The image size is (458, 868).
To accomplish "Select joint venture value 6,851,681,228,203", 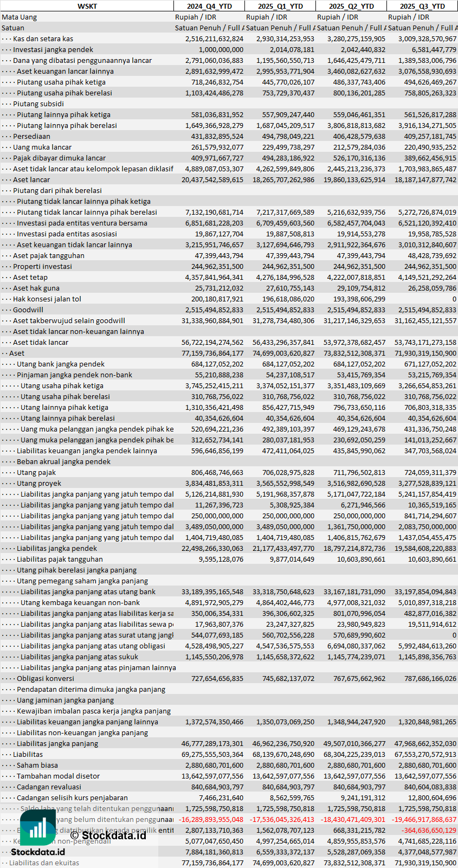I will 214,223.
